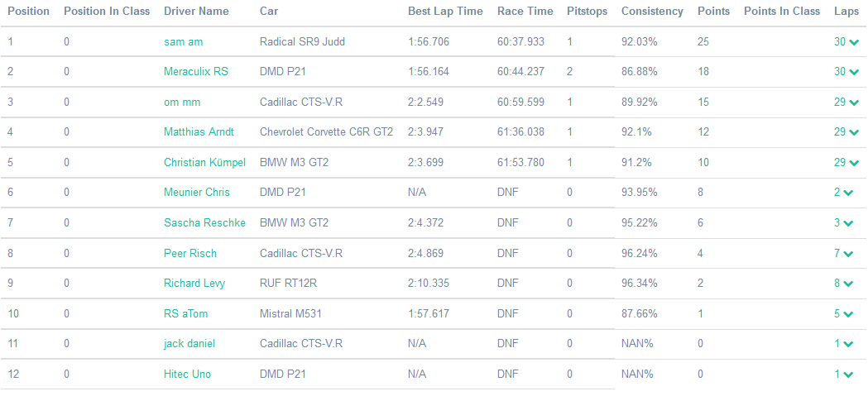Expand laps chevron for Meunier Chris
This screenshot has width=868, height=396.
click(x=848, y=193)
